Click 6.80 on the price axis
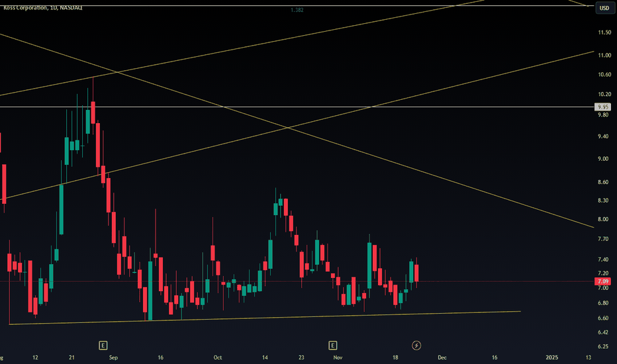The width and height of the screenshot is (617, 364). click(603, 303)
